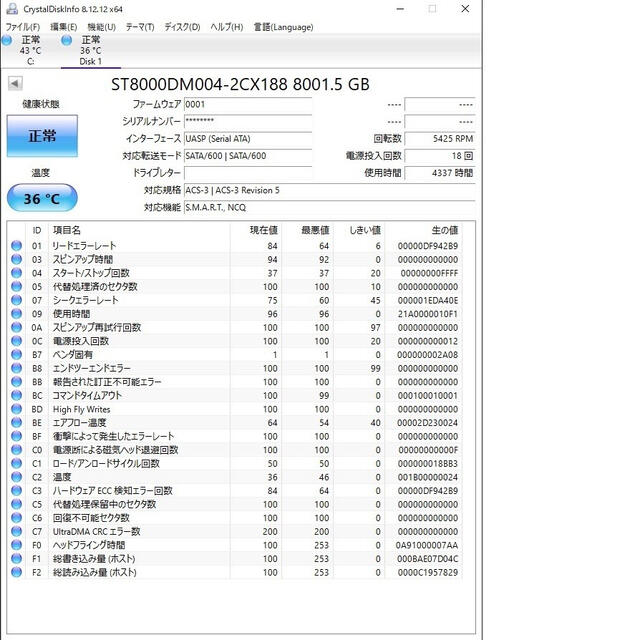Click the 電源投入回数 value 18 回
Image resolution: width=640 pixels, height=640 pixels.
tap(440, 156)
